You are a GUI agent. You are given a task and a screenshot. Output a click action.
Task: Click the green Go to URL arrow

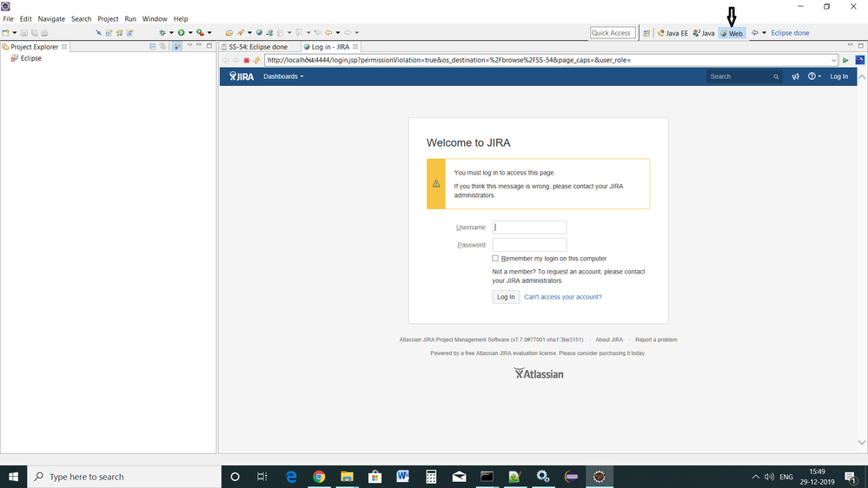point(846,60)
